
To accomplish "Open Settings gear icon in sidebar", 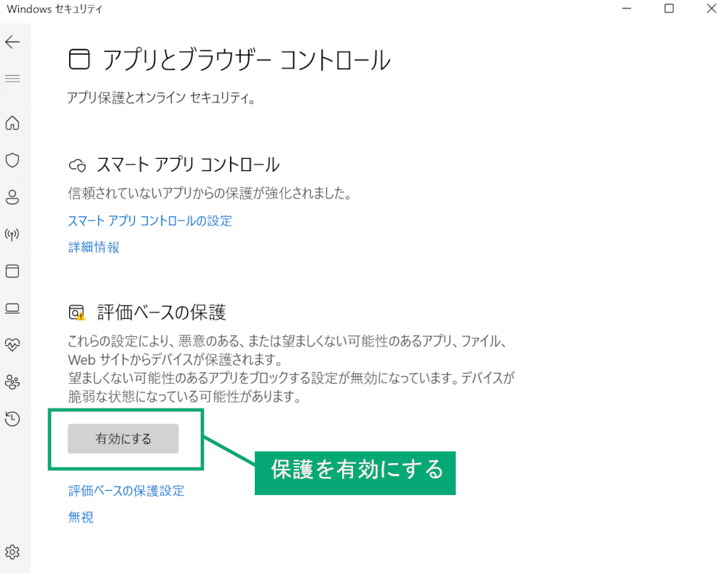I will point(12,552).
